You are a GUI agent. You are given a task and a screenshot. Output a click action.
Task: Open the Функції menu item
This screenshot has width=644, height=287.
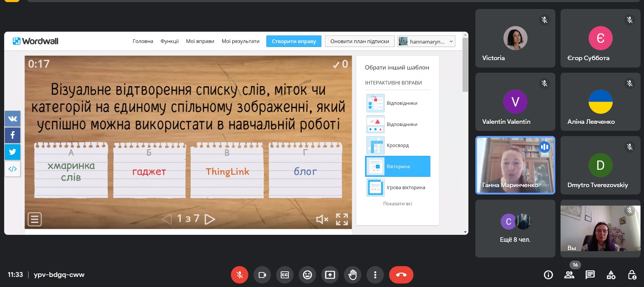coord(170,41)
